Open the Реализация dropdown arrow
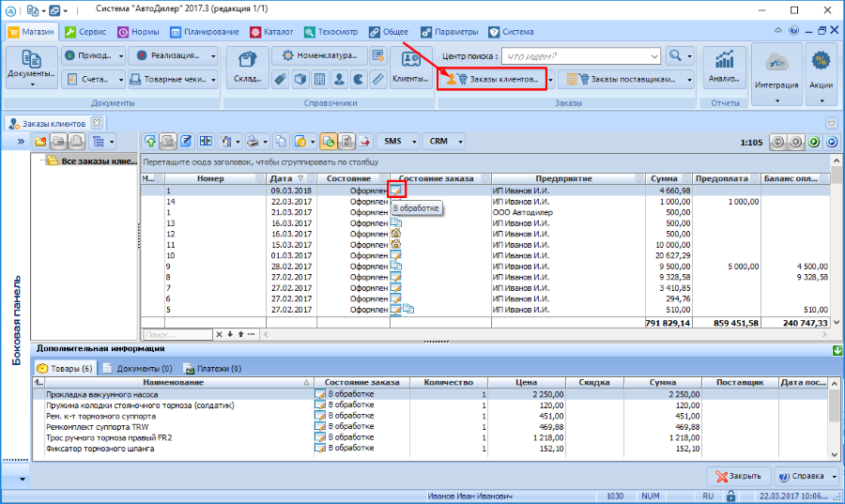 click(213, 56)
